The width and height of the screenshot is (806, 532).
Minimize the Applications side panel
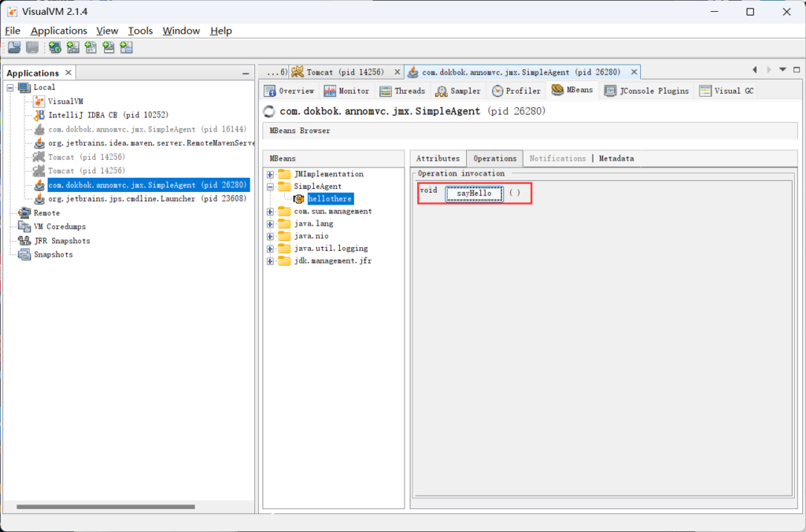246,73
